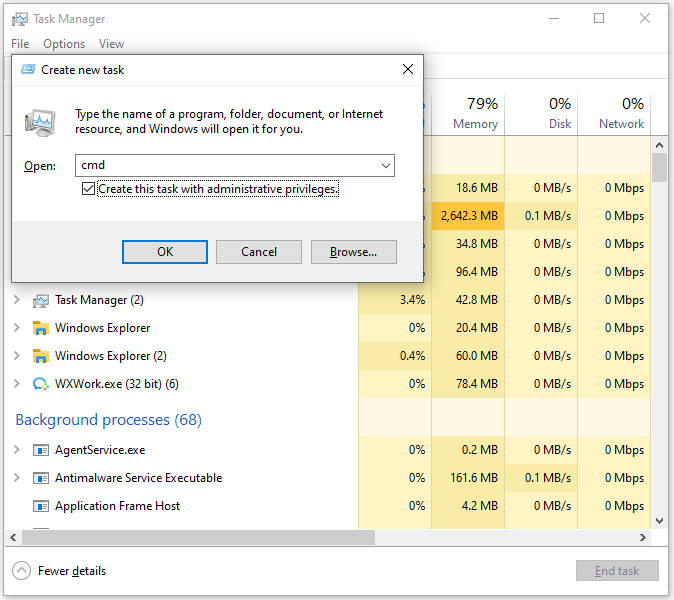The height and width of the screenshot is (600, 674).
Task: Click the Fewer details link
Action: [x=72, y=571]
